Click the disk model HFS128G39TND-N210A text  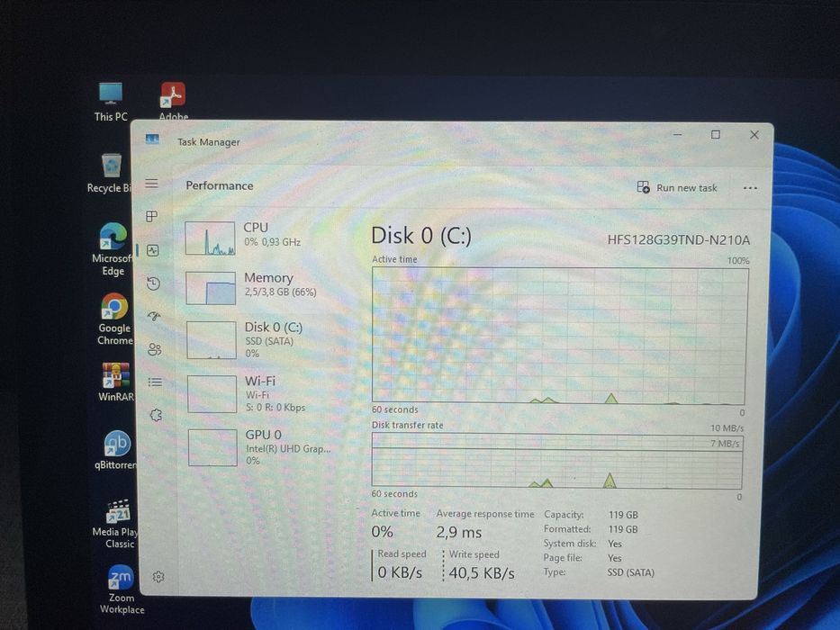click(x=679, y=240)
